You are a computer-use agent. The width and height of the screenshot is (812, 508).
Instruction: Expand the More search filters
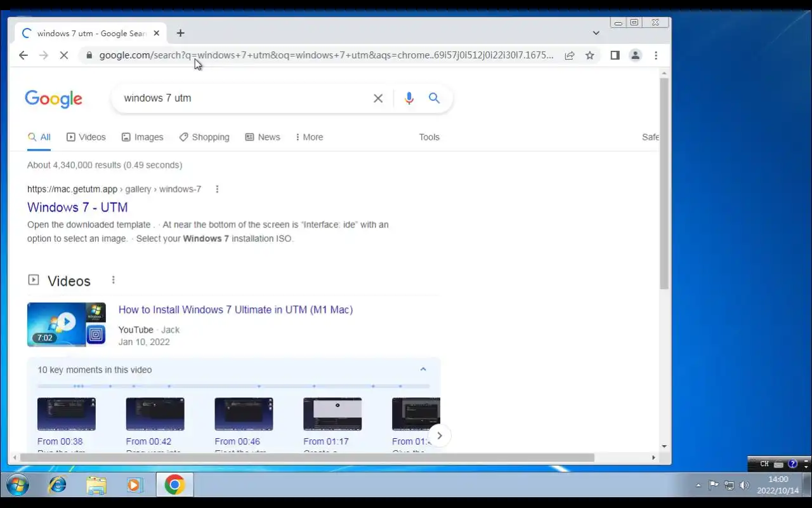click(x=309, y=137)
